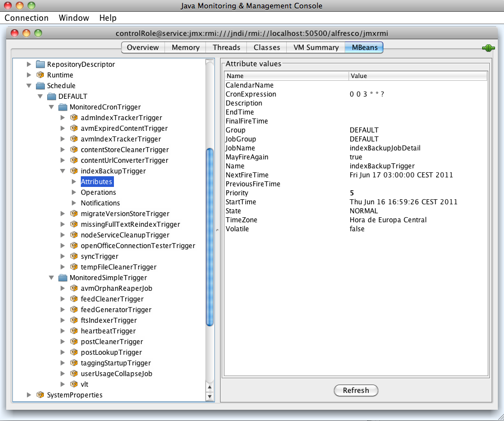Sort by the Value column header

[x=418, y=76]
